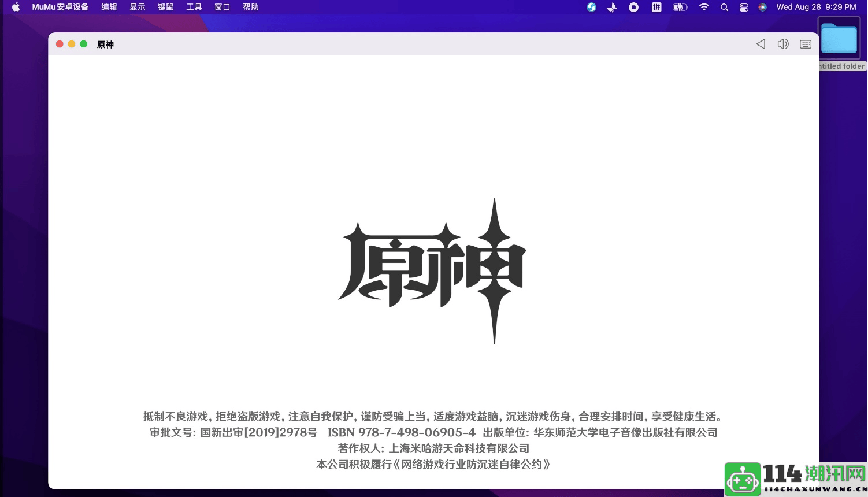Click the blue swirl icon in menu bar
Image resolution: width=868 pixels, height=497 pixels.
click(591, 7)
